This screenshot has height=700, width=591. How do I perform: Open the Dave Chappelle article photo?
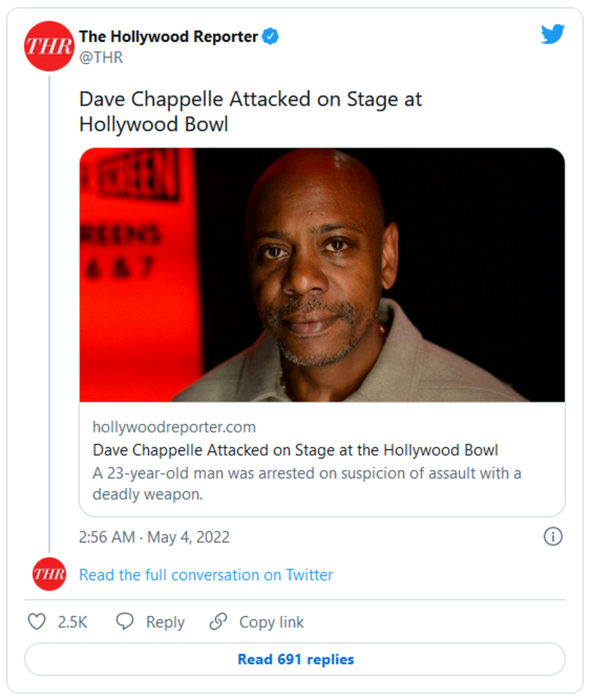click(322, 274)
